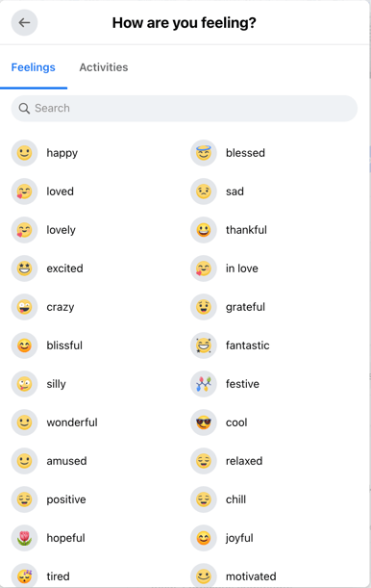
Task: Select the crazy tongue-out emoji icon
Action: point(24,307)
